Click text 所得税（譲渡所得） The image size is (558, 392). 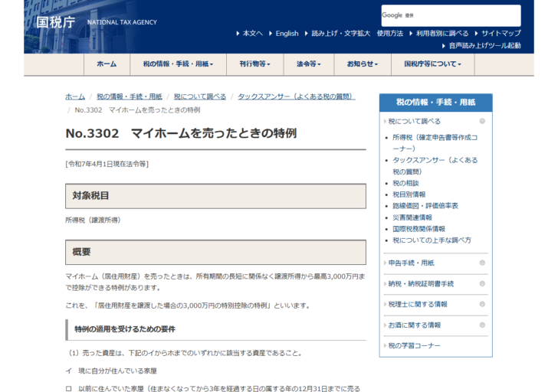point(94,220)
